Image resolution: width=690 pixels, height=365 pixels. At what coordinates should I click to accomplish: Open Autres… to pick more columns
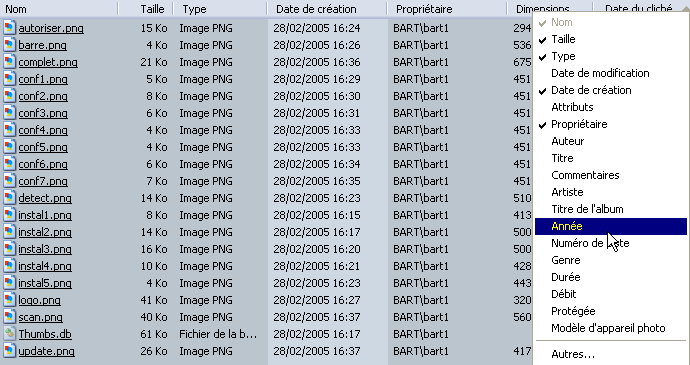[x=611, y=354]
